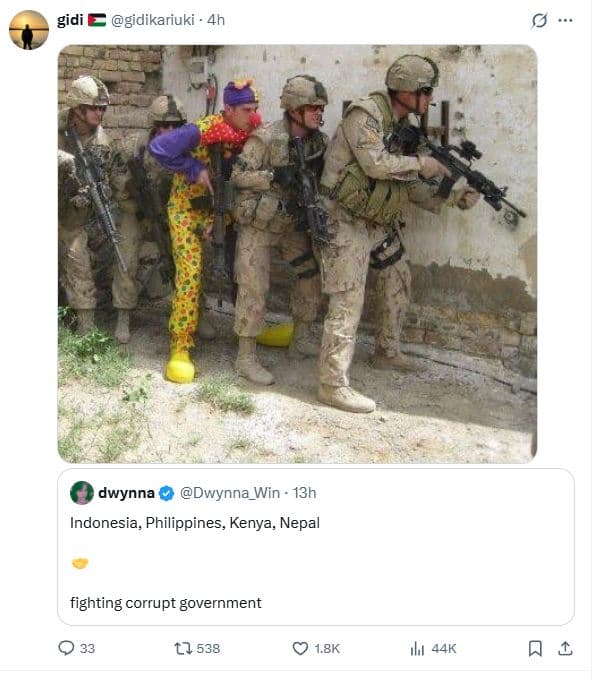Viewport: 600px width, 679px height.
Task: Click the 13h quoted post timestamp
Action: point(304,493)
